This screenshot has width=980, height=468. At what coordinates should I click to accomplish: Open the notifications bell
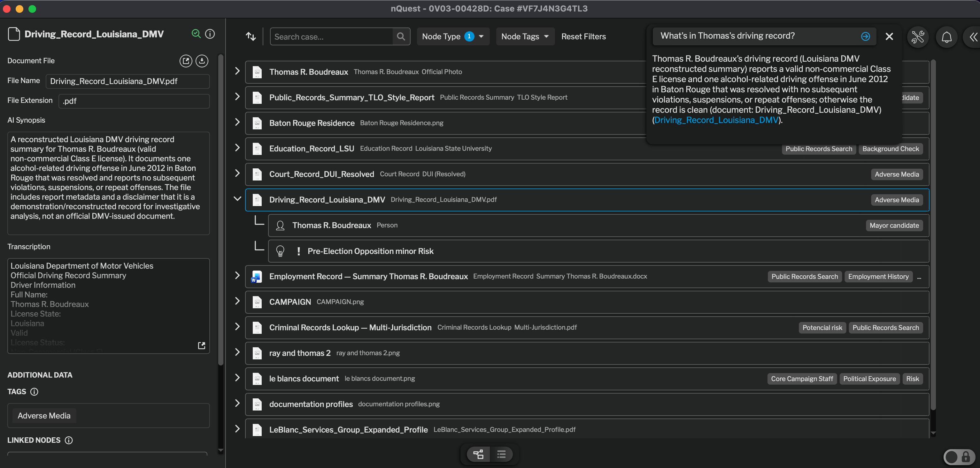point(946,37)
